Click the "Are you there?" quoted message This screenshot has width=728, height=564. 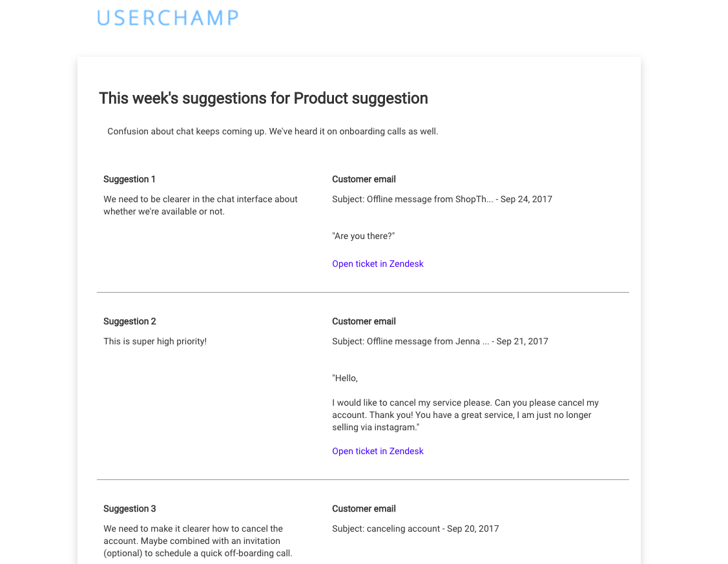(x=364, y=236)
